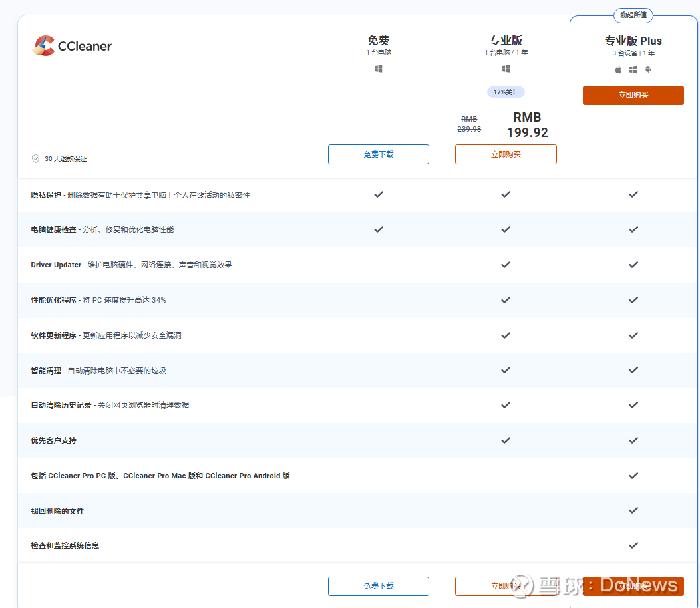Click the Android icon under 专业版 Plus

point(648,70)
